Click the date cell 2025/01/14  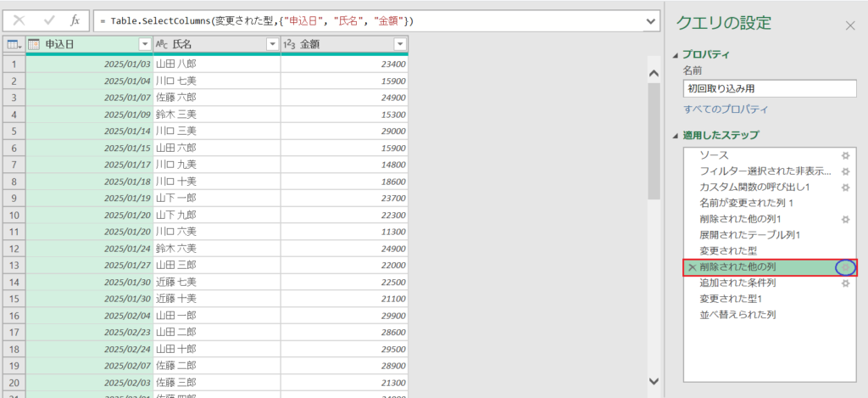[89, 132]
